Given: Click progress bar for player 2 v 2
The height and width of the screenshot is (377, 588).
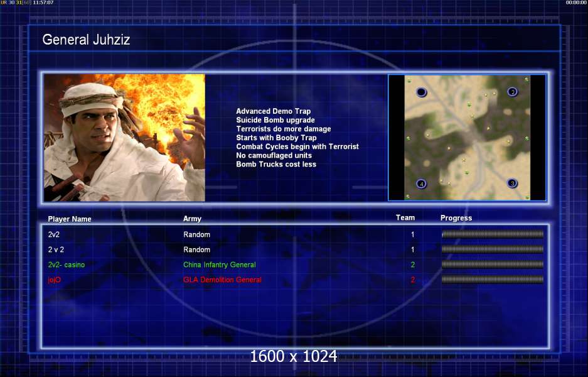Looking at the screenshot, I should [493, 249].
